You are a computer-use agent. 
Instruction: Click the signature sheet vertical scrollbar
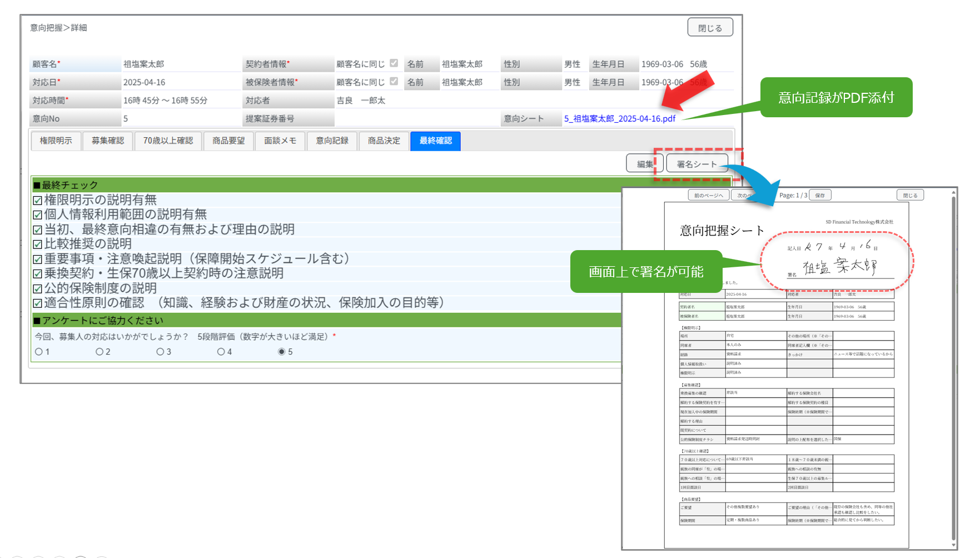coord(954,368)
